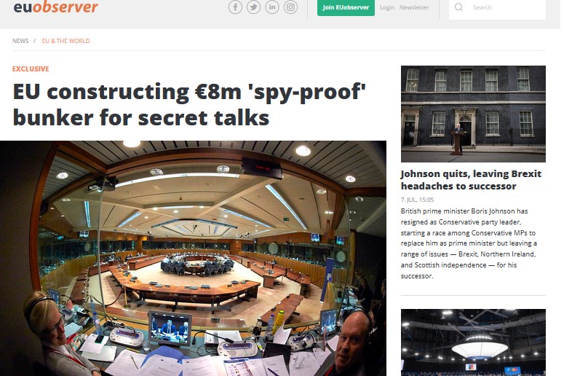Open 'Johnson quits, leaving Brexit headaches' headline

(x=471, y=180)
